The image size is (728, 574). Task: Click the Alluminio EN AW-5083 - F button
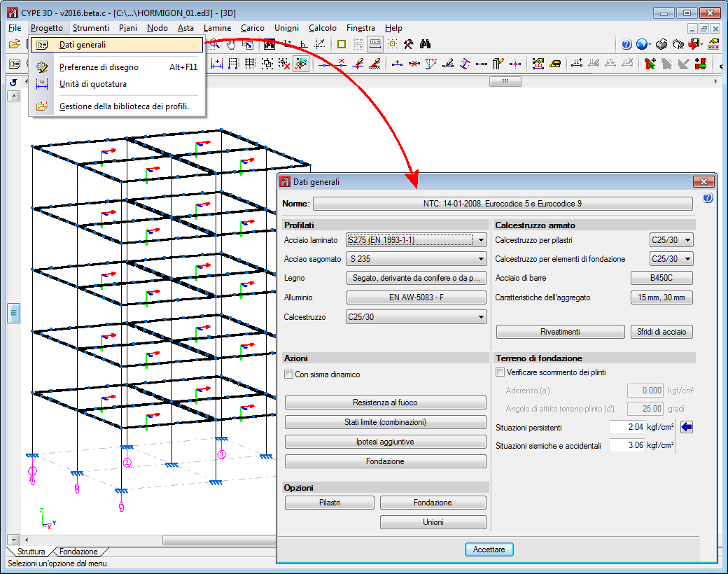click(416, 297)
